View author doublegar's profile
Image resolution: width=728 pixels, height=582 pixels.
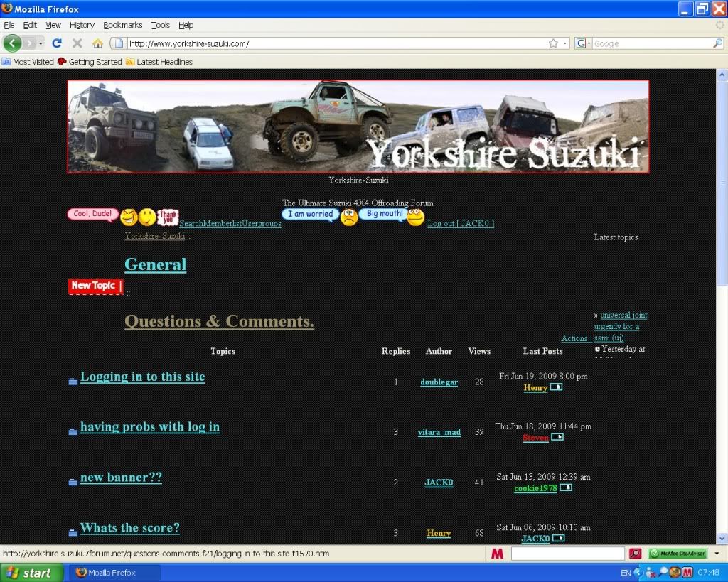click(439, 382)
